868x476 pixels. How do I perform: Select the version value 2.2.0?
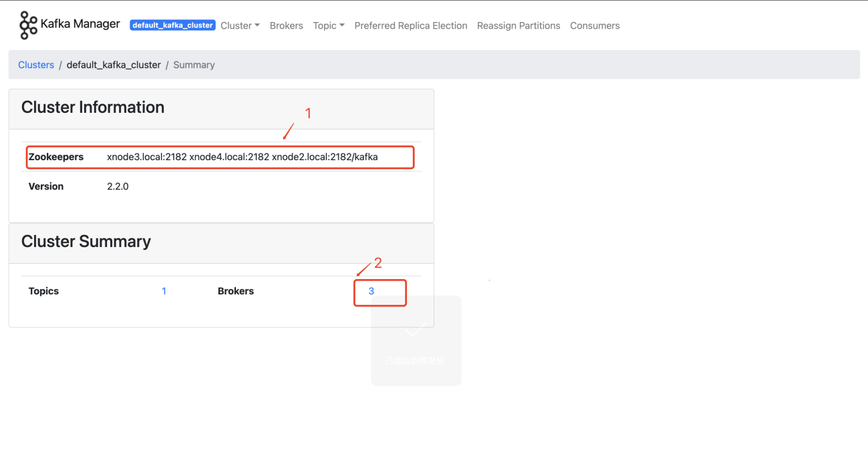point(118,186)
